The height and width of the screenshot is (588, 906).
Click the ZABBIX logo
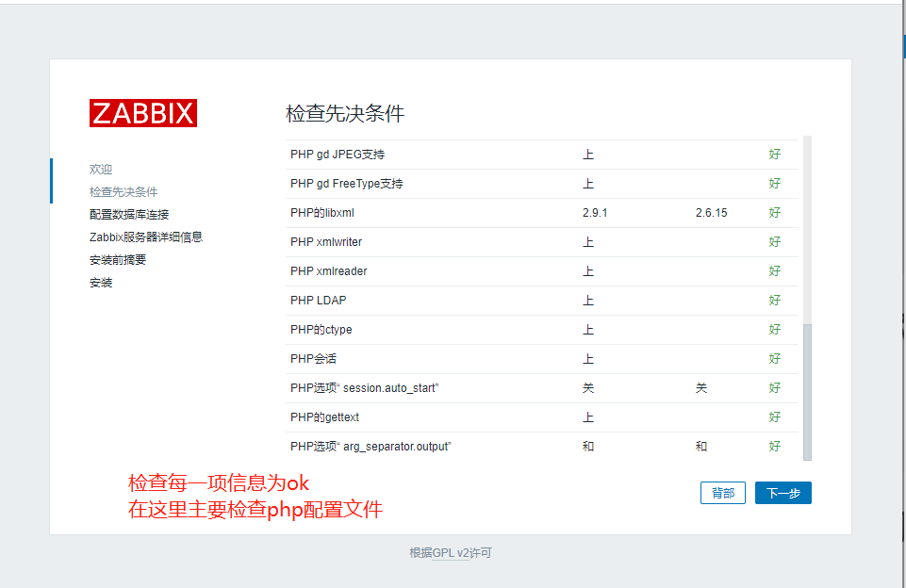pyautogui.click(x=142, y=113)
